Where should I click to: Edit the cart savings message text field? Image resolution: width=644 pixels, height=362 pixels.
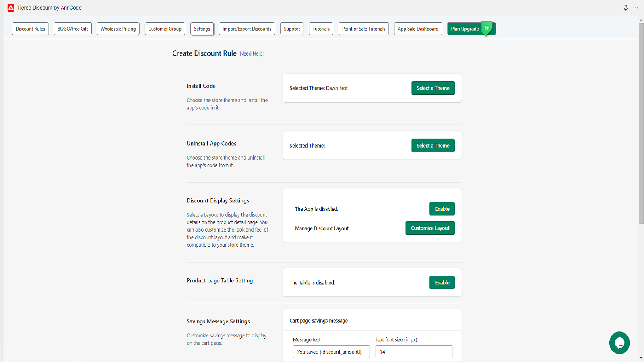click(x=331, y=351)
